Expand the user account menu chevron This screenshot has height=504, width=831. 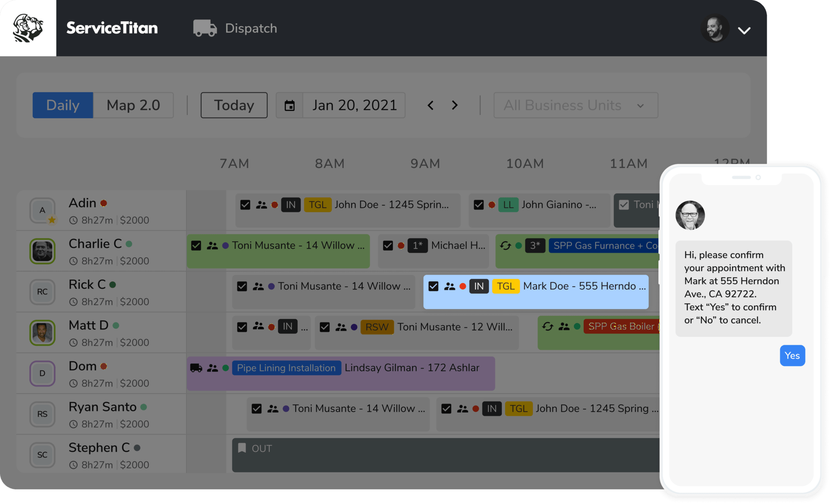[744, 30]
